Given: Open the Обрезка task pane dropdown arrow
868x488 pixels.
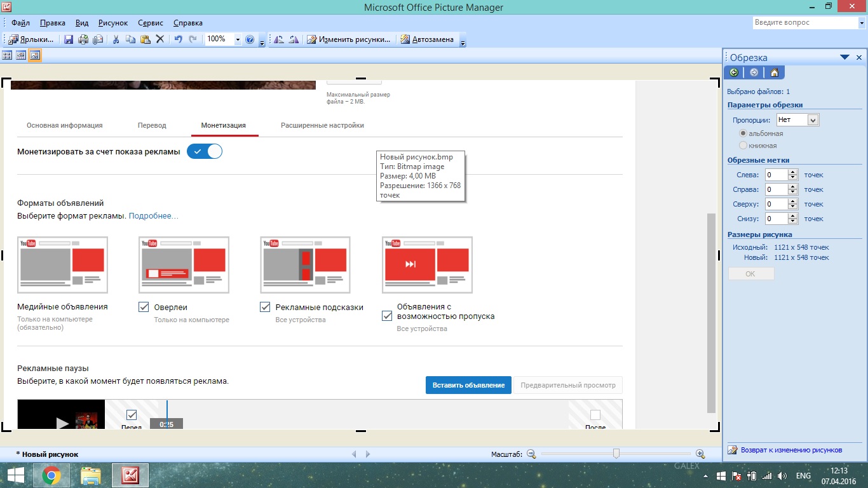Looking at the screenshot, I should coord(844,57).
